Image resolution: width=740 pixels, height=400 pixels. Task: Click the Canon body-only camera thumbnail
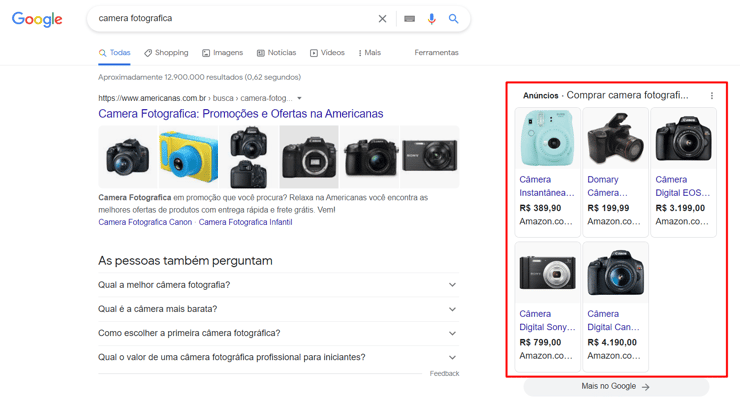tap(309, 157)
